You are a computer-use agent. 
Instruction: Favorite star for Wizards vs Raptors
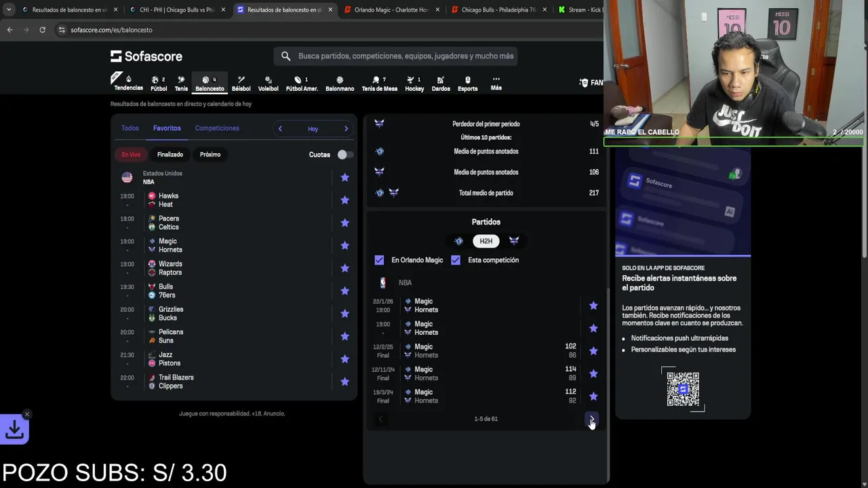tap(344, 268)
